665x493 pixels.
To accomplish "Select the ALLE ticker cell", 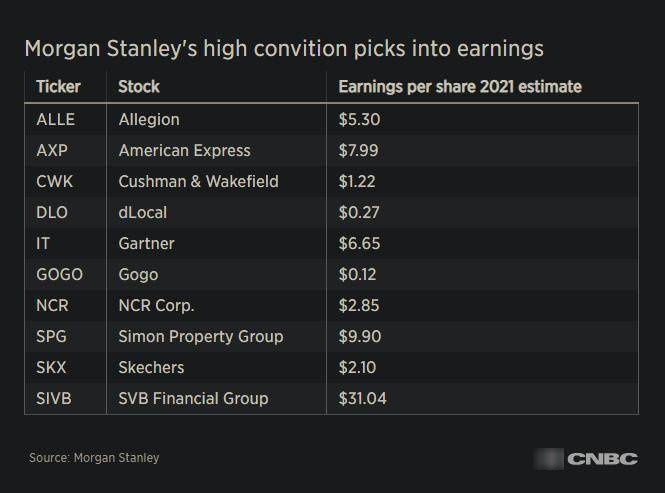I will click(55, 119).
